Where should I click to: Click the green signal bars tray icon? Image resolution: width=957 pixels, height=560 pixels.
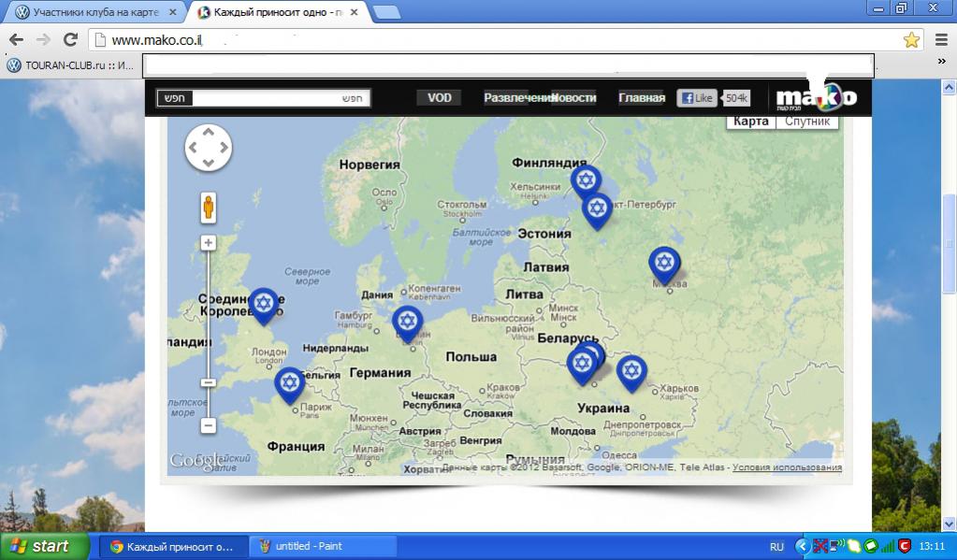click(888, 546)
